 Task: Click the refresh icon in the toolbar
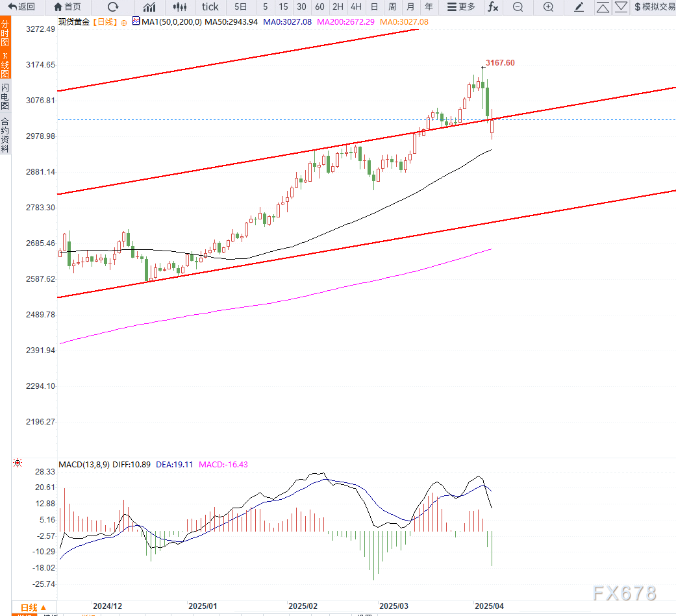coord(113,7)
